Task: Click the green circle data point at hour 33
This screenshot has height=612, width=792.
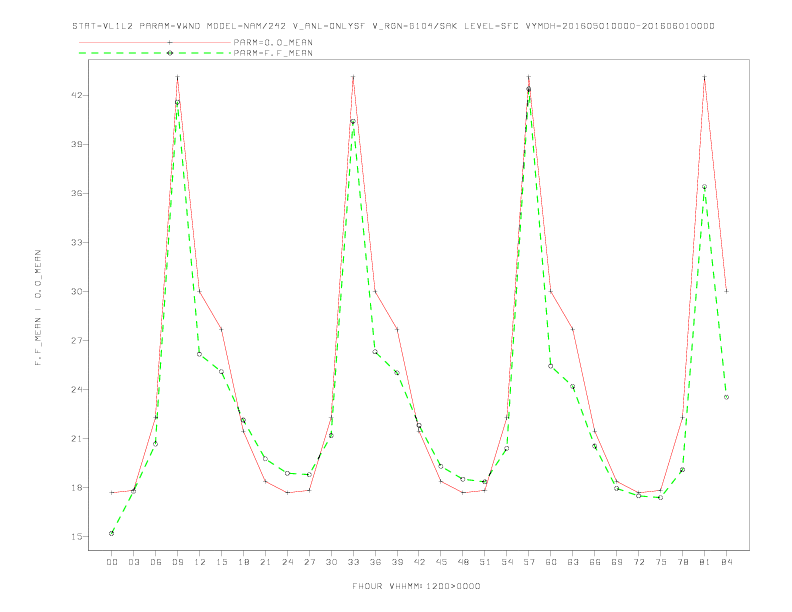Action: click(x=353, y=122)
